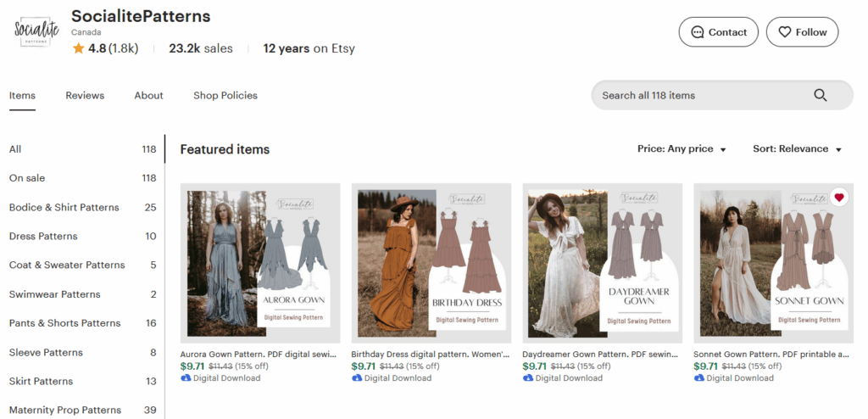Unfavorite the Sonnet Gown heart icon
The width and height of the screenshot is (868, 419).
[x=839, y=198]
